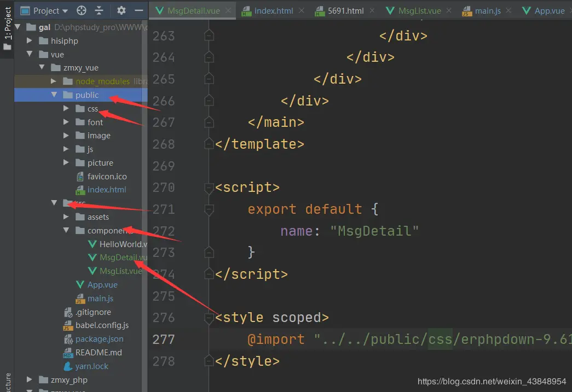
Task: Expand the css folder arrow
Action: point(66,108)
